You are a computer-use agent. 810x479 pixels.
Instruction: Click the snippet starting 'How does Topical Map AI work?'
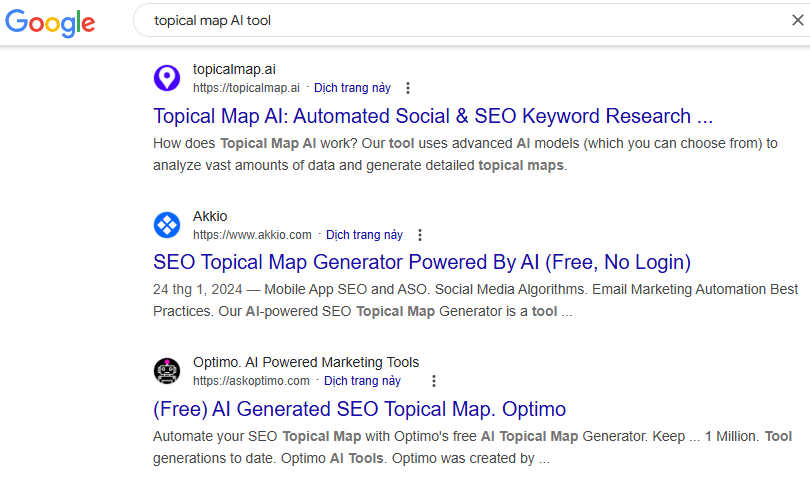465,154
